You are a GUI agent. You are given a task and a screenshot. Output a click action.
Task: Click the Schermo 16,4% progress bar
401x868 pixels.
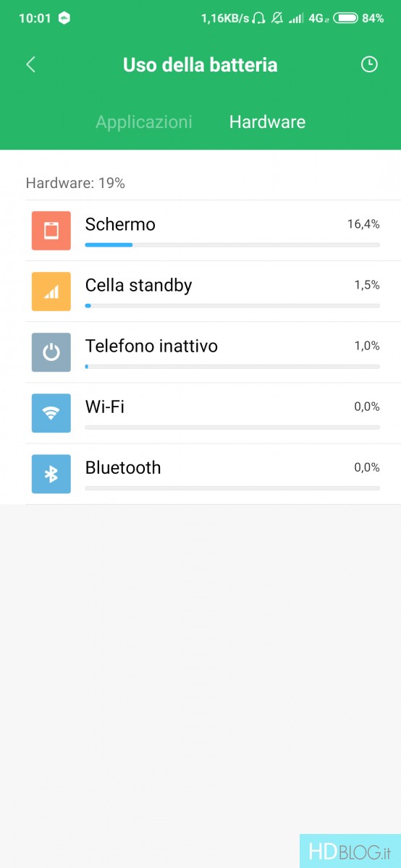tap(232, 245)
